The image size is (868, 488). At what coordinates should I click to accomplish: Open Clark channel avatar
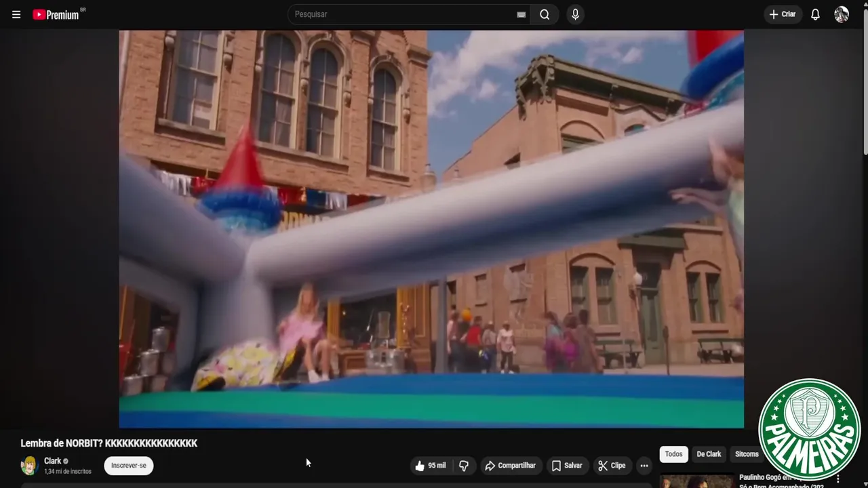click(x=28, y=466)
